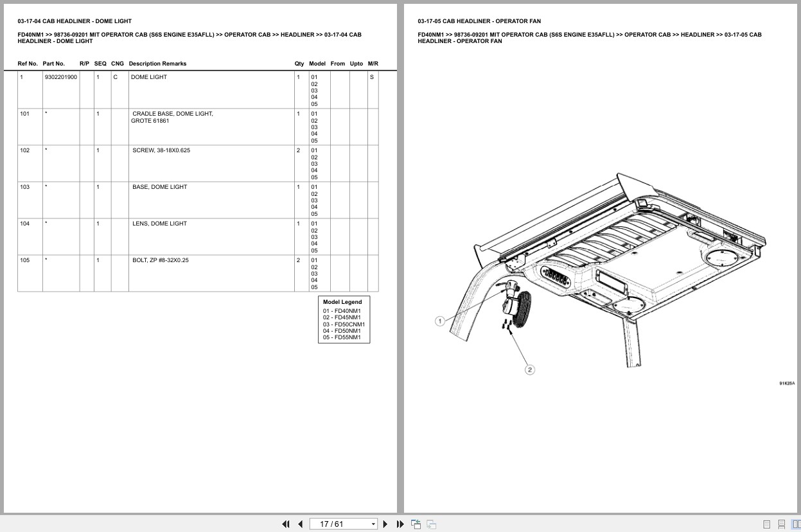Click 03 - FD50CNM1 legend entry
This screenshot has height=532, width=801.
344,324
